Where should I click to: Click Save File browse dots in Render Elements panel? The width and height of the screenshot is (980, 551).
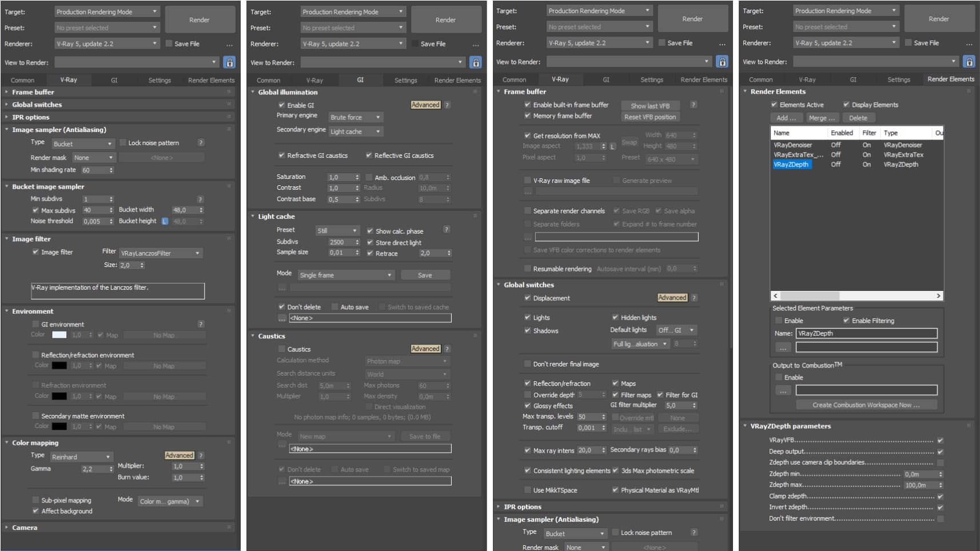[x=969, y=43]
